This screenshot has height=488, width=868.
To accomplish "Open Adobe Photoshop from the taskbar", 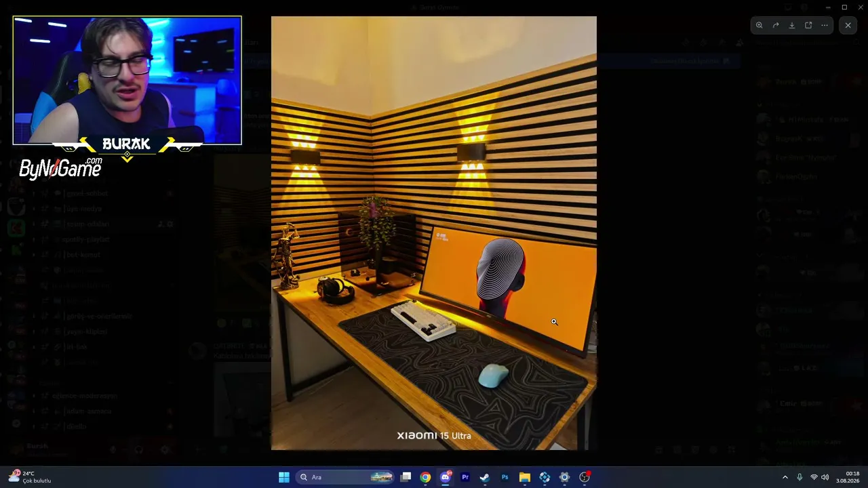I will 505,477.
